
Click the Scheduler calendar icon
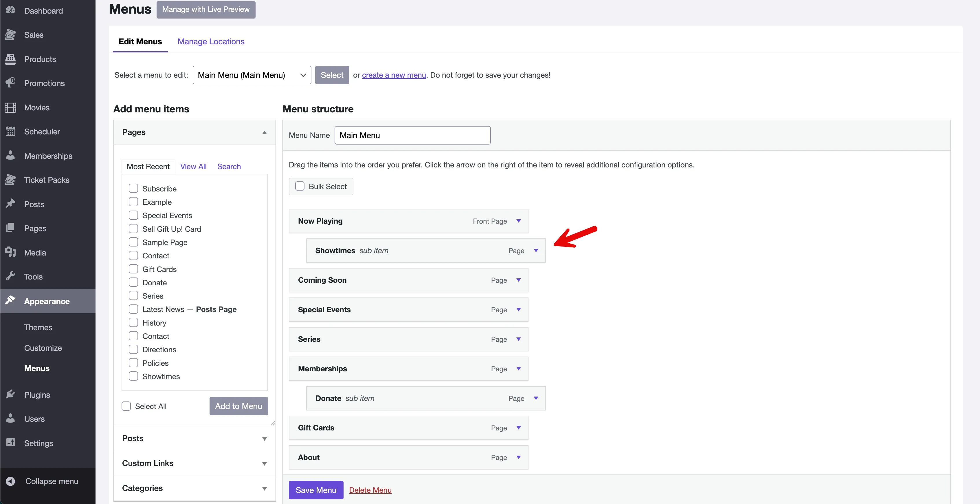tap(10, 131)
